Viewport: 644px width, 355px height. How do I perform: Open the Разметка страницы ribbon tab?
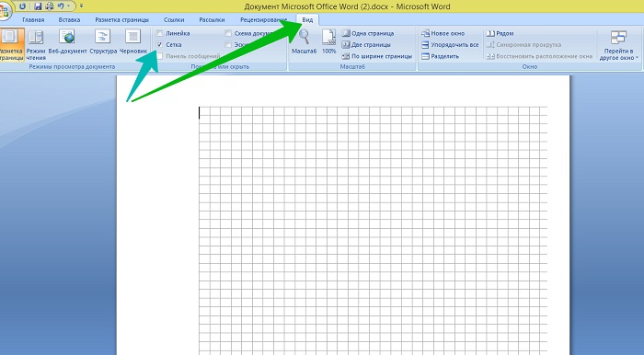tap(122, 19)
